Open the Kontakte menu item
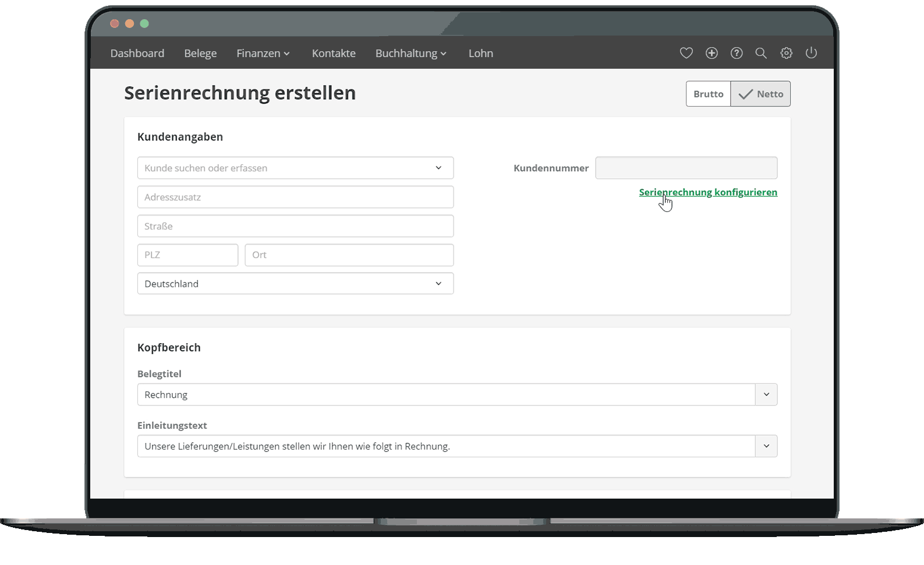 point(334,54)
